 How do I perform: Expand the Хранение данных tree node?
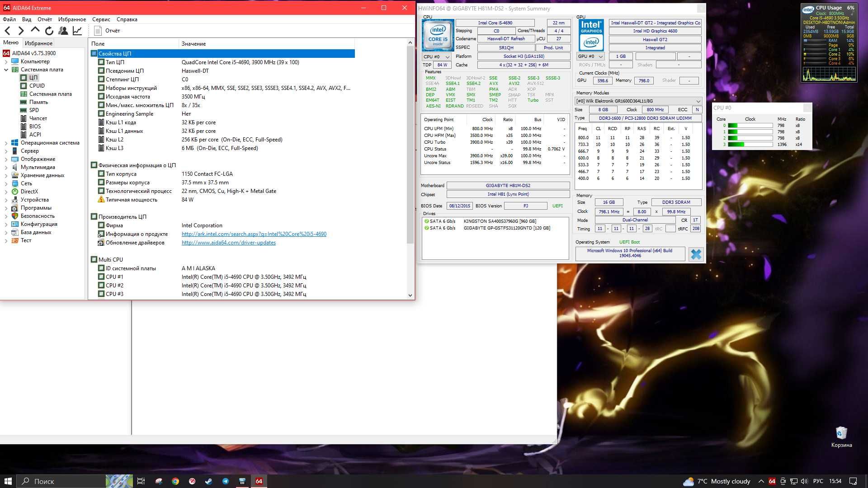[x=6, y=175]
